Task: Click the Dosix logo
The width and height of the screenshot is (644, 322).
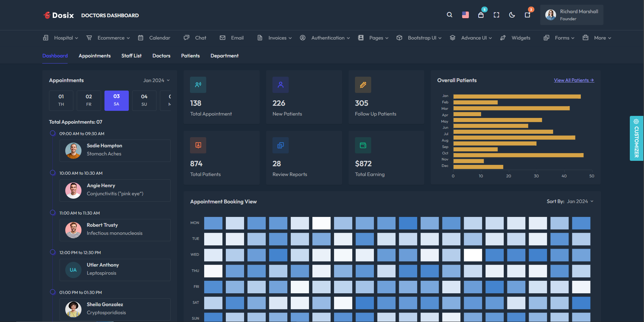Action: 59,15
